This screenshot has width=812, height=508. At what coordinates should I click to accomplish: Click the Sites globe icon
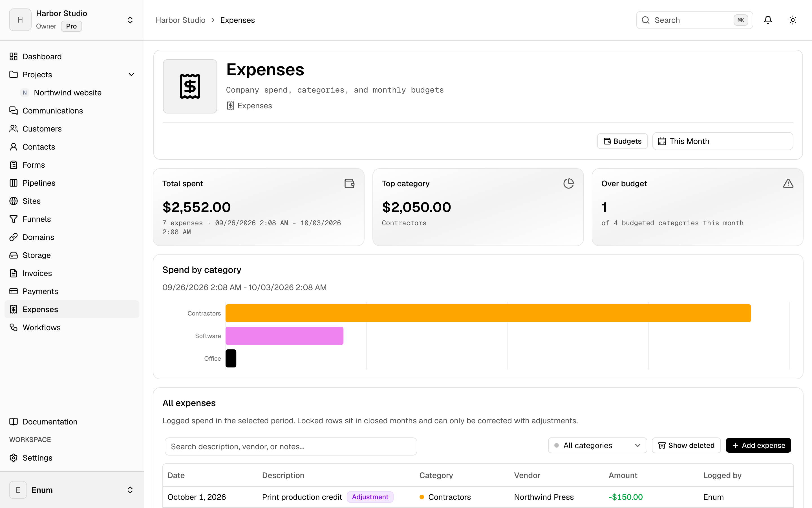pos(14,201)
